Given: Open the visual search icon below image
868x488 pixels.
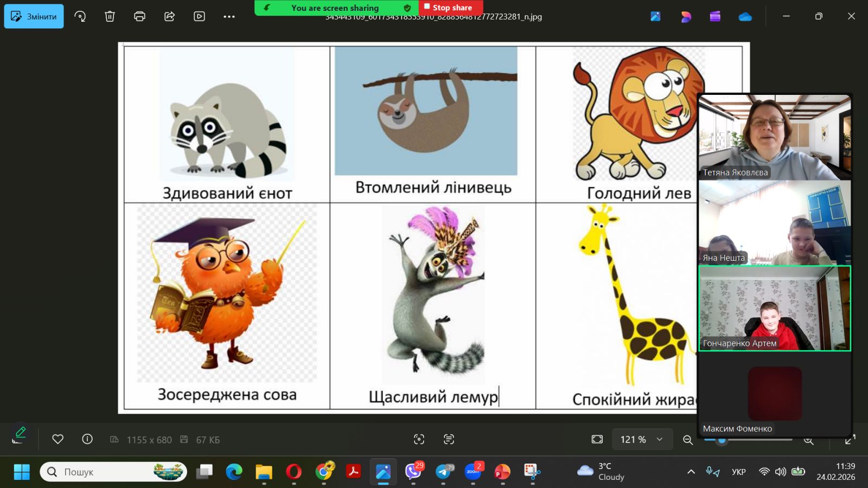Looking at the screenshot, I should (419, 439).
